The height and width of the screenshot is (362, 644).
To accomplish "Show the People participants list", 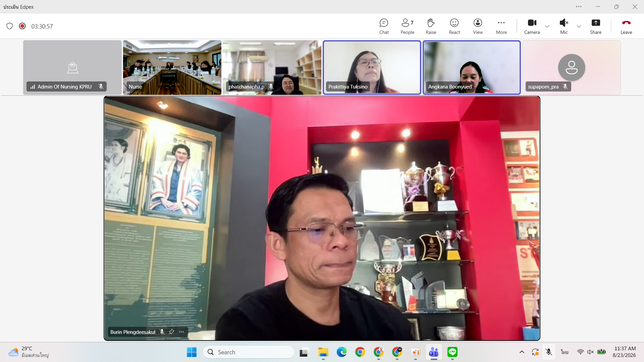I will [x=407, y=26].
